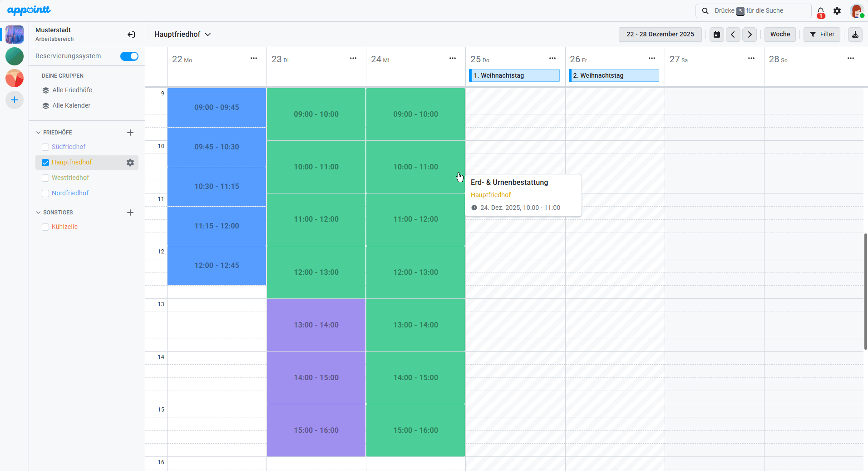Select Alle Friedhöfe group
Image resolution: width=868 pixels, height=471 pixels.
pyautogui.click(x=72, y=90)
